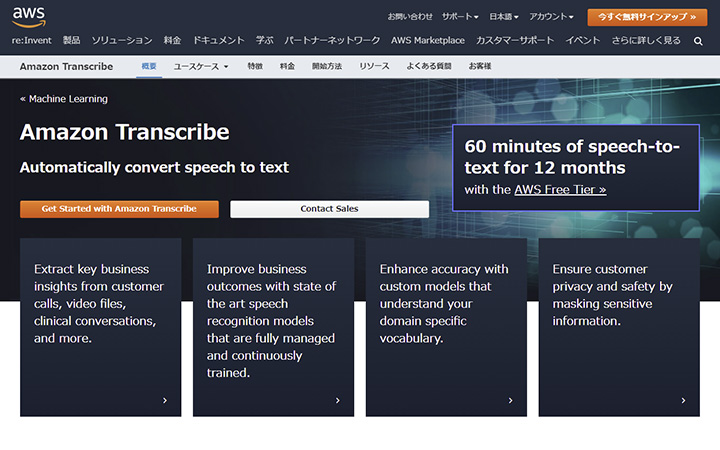Click arrow on Extract key business insights card
The width and height of the screenshot is (720, 450).
[x=165, y=400]
